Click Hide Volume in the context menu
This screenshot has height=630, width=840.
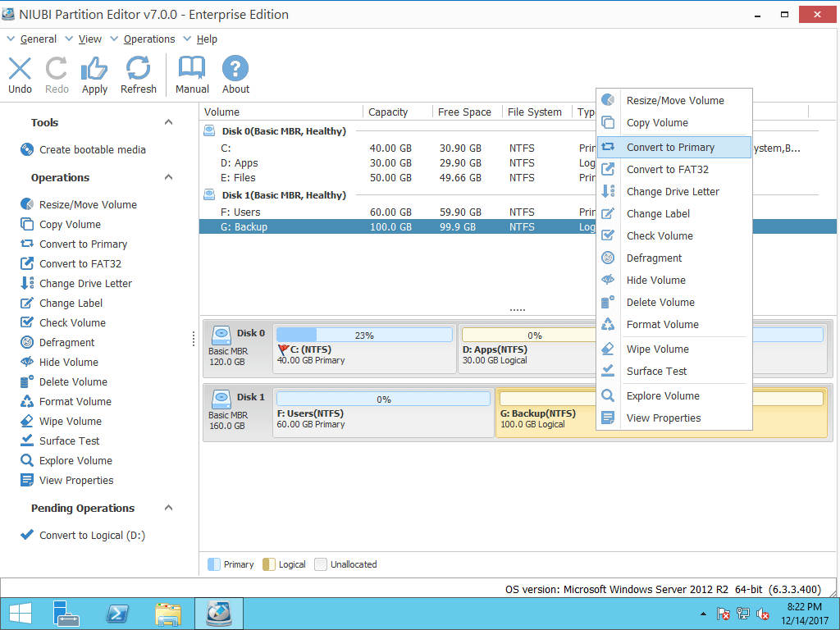(674, 281)
